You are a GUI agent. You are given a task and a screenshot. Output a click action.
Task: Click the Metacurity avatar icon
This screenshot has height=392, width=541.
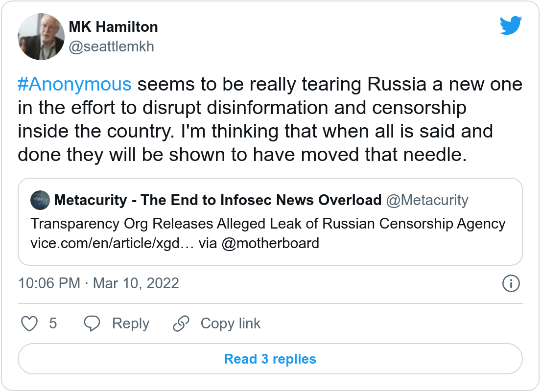[40, 200]
